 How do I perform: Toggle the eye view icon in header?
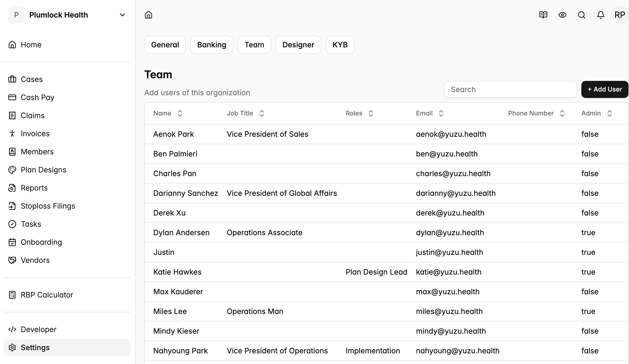(x=562, y=15)
